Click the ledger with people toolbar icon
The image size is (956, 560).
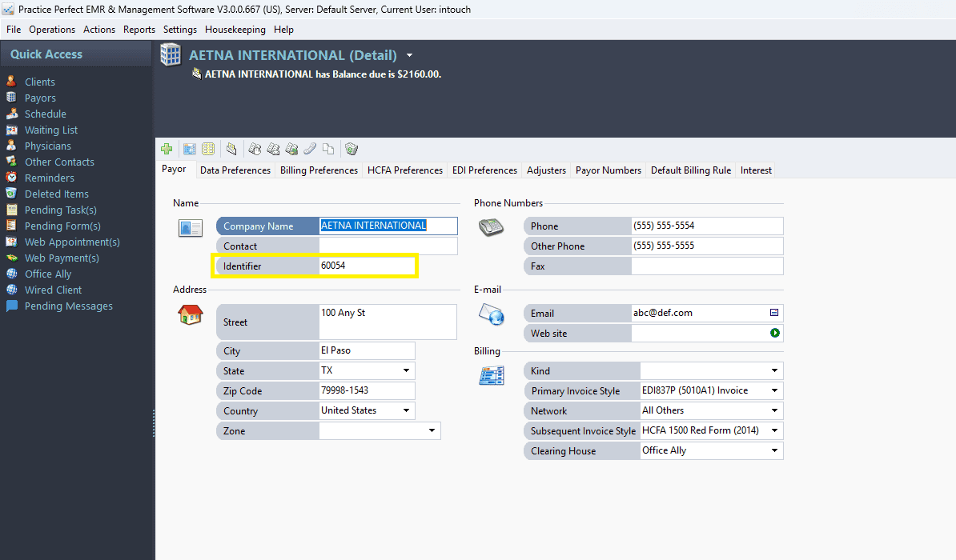click(273, 149)
